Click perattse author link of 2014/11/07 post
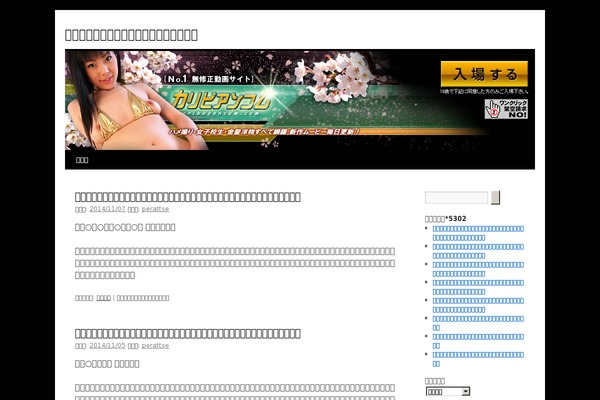600x400 pixels. pos(155,209)
